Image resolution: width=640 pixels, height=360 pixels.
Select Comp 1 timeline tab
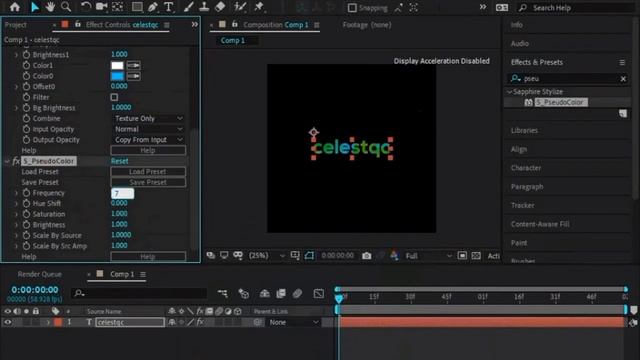click(122, 274)
